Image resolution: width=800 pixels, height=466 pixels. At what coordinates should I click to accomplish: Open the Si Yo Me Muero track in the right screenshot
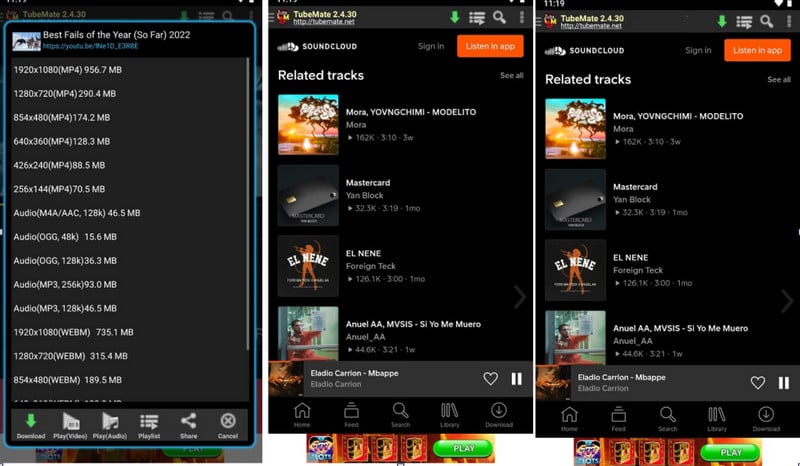666,335
